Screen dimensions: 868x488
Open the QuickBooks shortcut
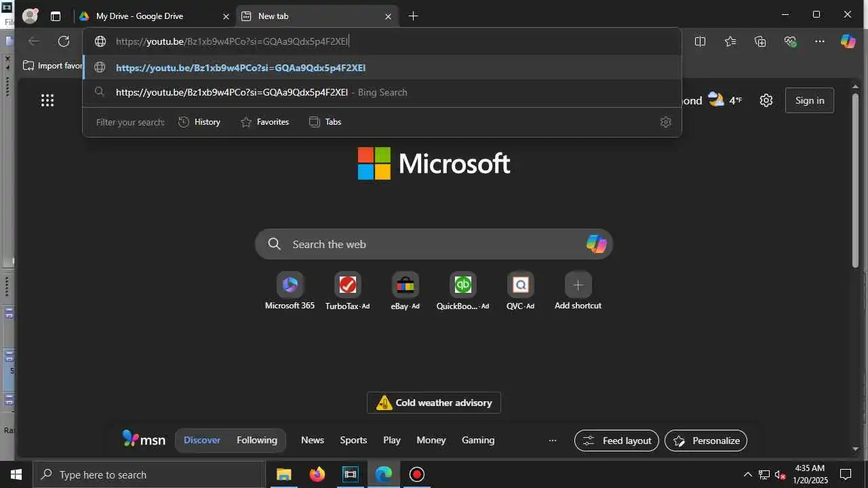tap(462, 291)
